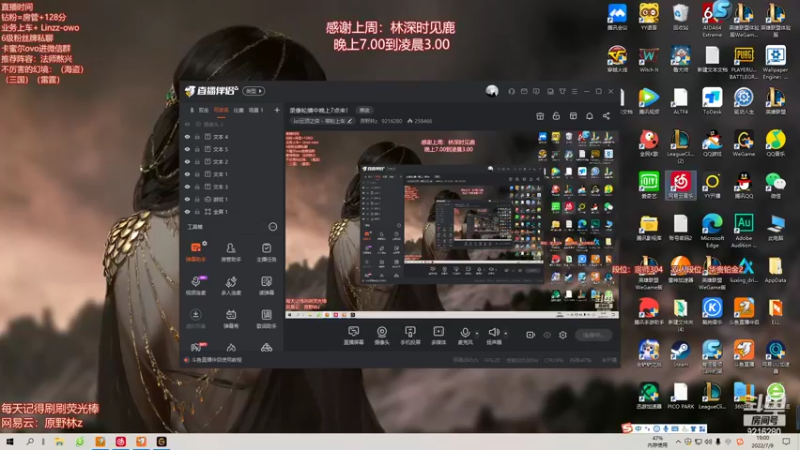Edit the lol云顶之弈 category selector
This screenshot has height=450, width=800.
click(321, 121)
